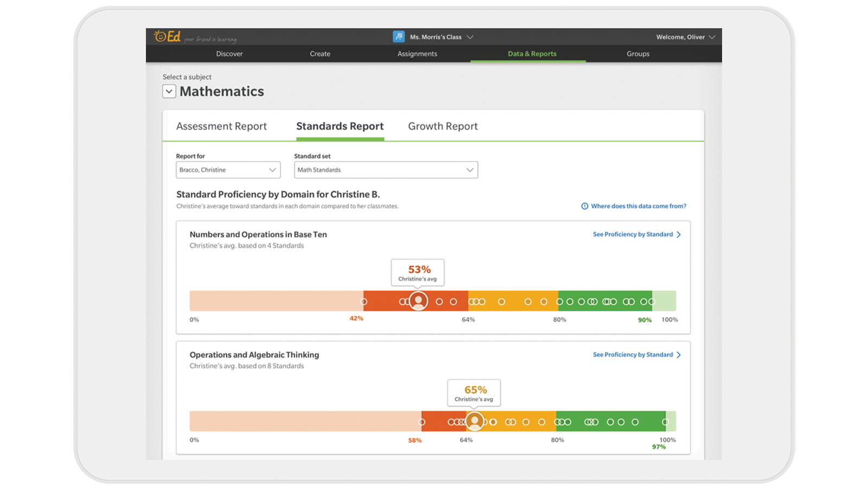This screenshot has width=868, height=488.
Task: Click the 65% Christine's avg tooltip
Action: point(474,393)
